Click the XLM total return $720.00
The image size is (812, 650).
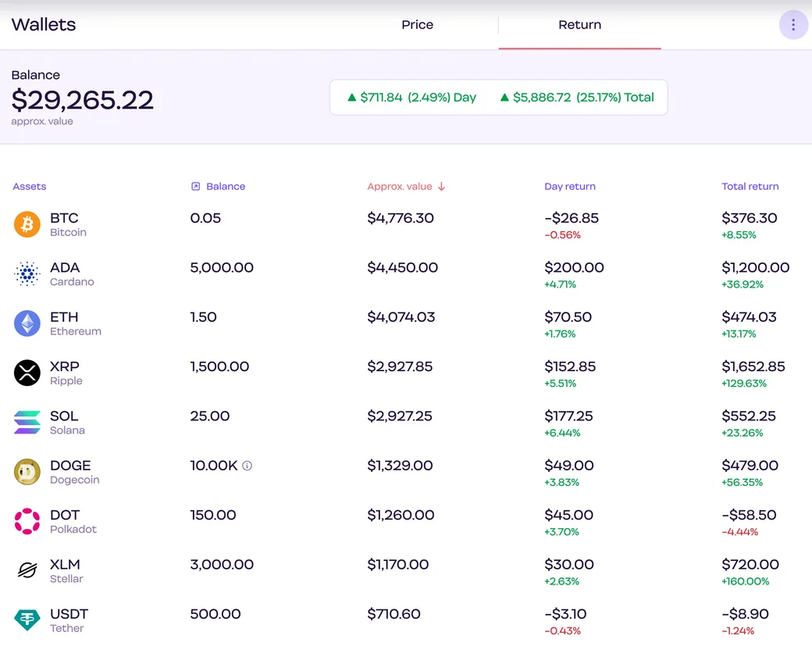[750, 565]
